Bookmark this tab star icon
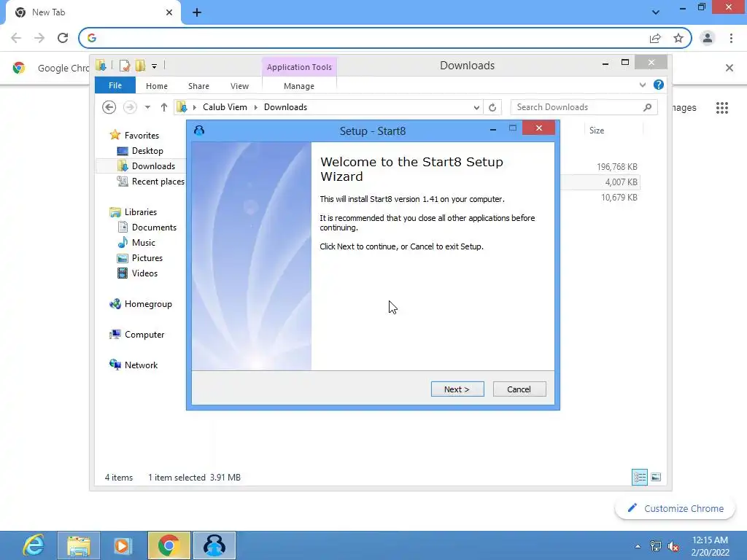The image size is (747, 560). pyautogui.click(x=678, y=38)
